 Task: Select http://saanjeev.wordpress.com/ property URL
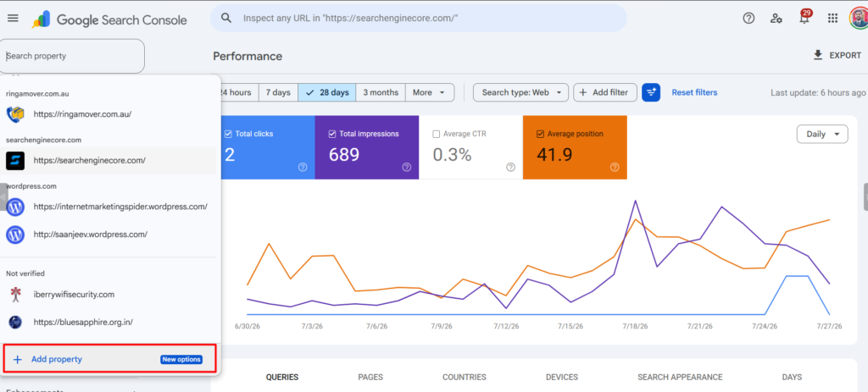[90, 235]
